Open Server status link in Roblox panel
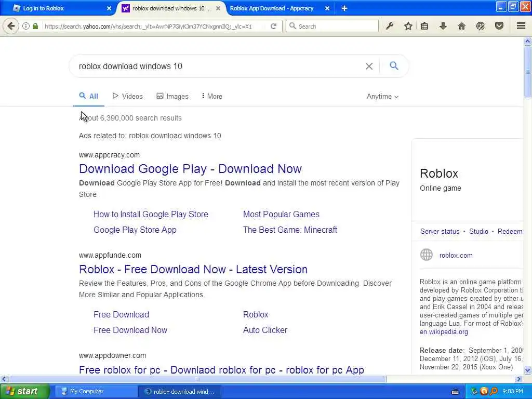The height and width of the screenshot is (399, 532). click(x=440, y=231)
